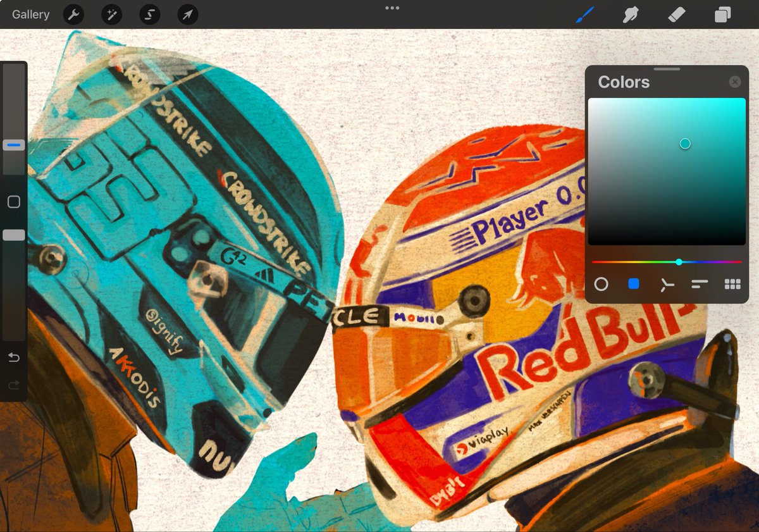
Task: Click the hue slider handle
Action: [x=679, y=261]
